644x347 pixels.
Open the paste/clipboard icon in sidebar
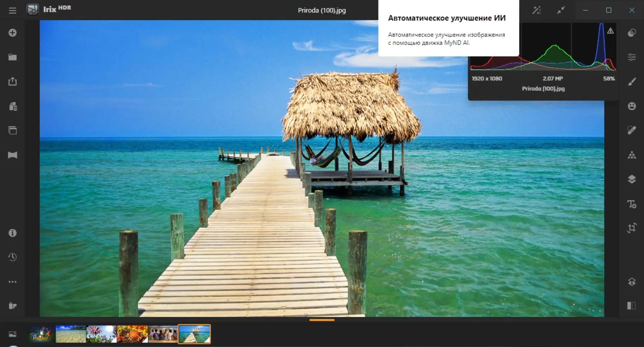[x=13, y=106]
